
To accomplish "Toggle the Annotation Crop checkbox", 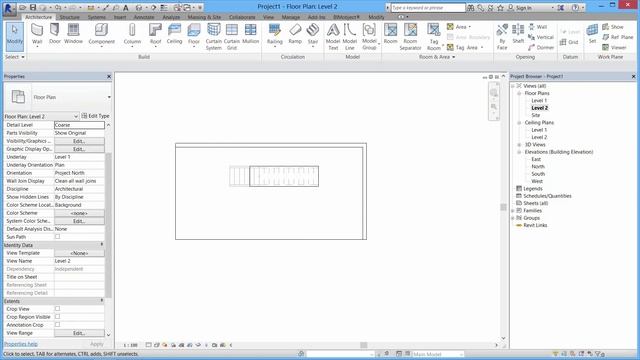I will (x=58, y=325).
